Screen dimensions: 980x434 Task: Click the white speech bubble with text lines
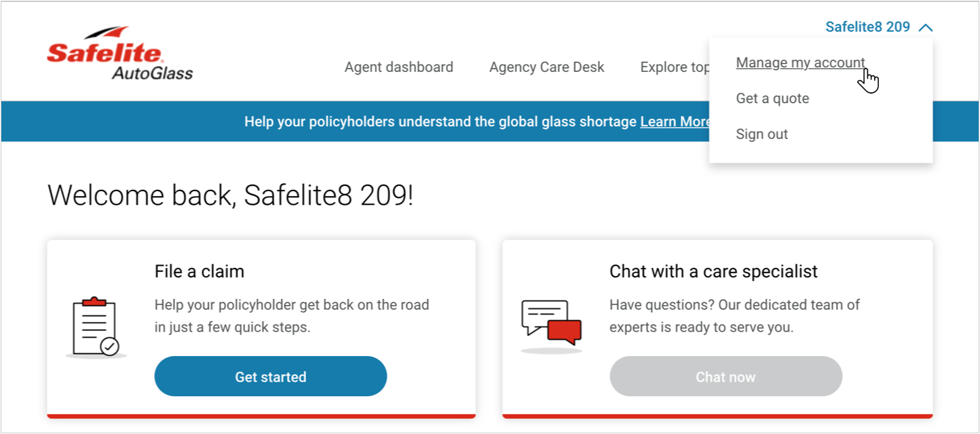click(x=543, y=312)
